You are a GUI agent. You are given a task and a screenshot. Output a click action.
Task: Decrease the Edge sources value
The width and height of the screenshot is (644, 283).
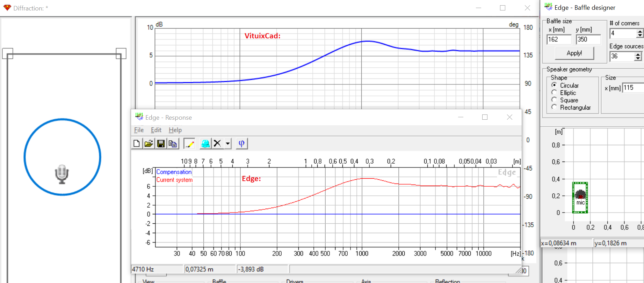point(638,58)
